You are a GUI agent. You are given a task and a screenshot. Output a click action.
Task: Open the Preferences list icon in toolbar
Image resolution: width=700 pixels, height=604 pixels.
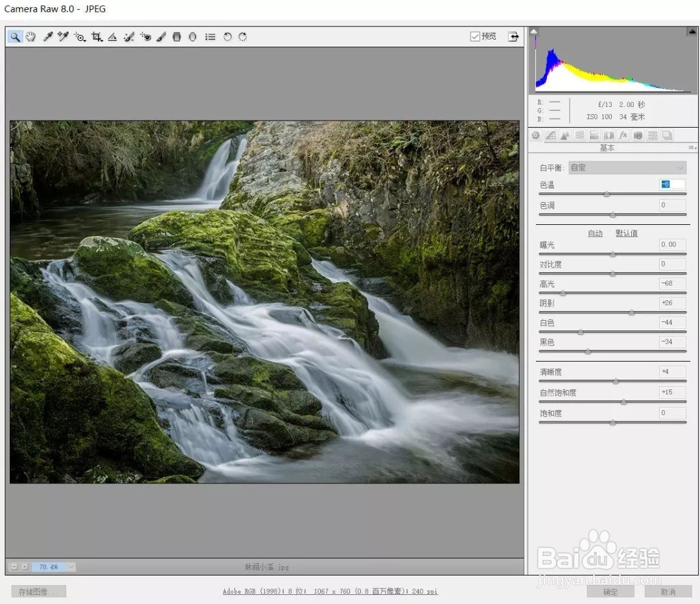(210, 36)
